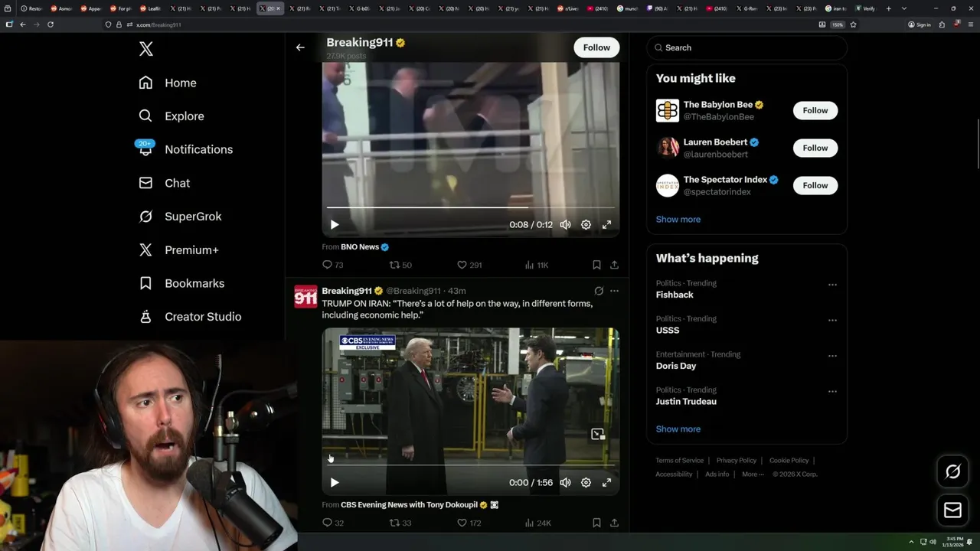The height and width of the screenshot is (551, 980).
Task: Bookmark this page with the star icon
Action: [853, 24]
